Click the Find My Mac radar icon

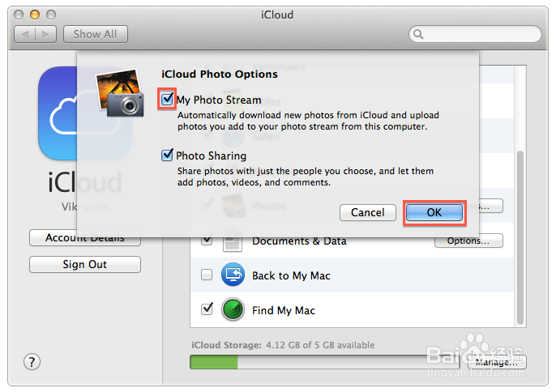tap(233, 310)
